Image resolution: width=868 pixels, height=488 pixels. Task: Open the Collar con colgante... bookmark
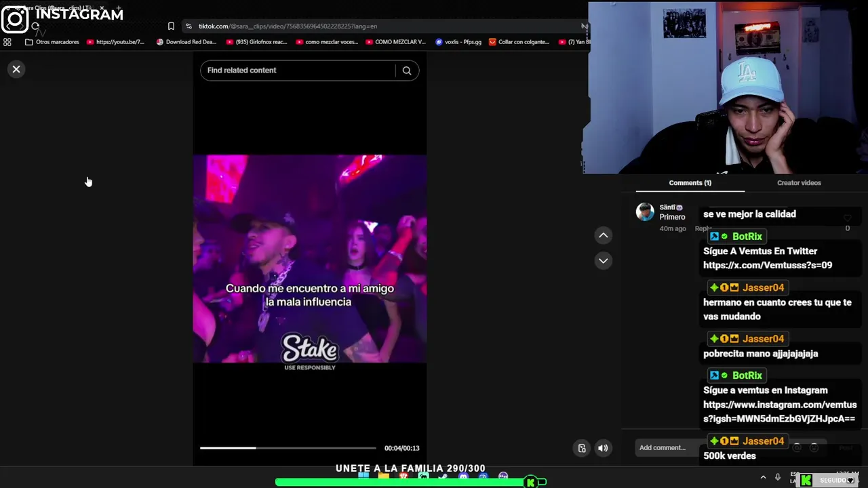coord(519,42)
